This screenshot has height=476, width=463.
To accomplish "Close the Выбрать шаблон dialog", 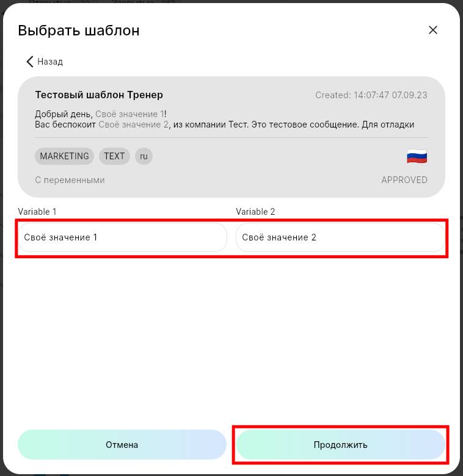I will click(x=433, y=30).
